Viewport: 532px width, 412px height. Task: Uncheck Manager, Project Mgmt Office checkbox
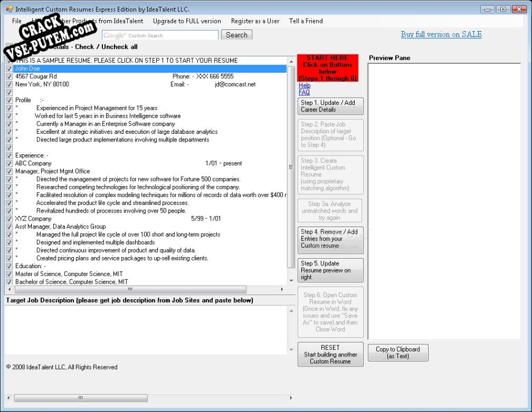click(x=9, y=172)
